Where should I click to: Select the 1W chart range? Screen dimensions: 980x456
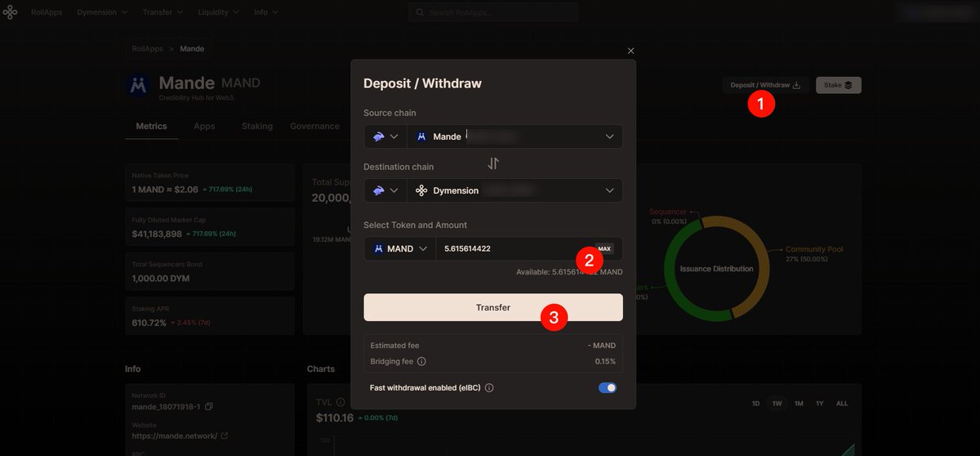pyautogui.click(x=777, y=404)
